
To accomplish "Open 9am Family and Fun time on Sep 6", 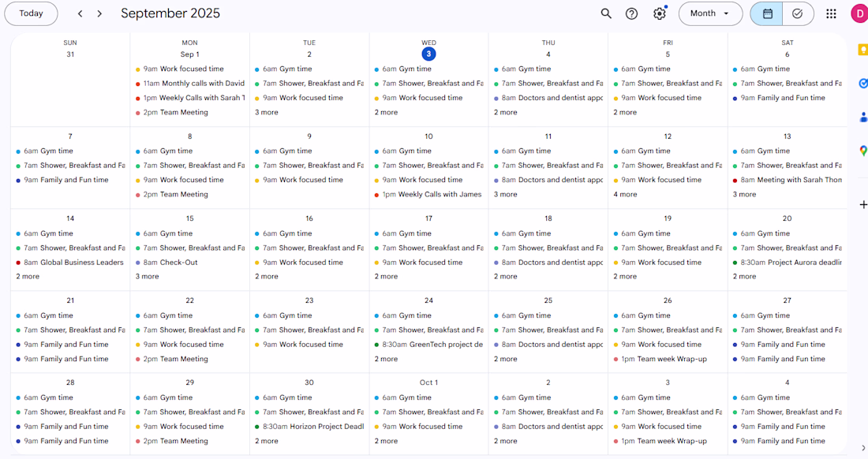I will [788, 98].
